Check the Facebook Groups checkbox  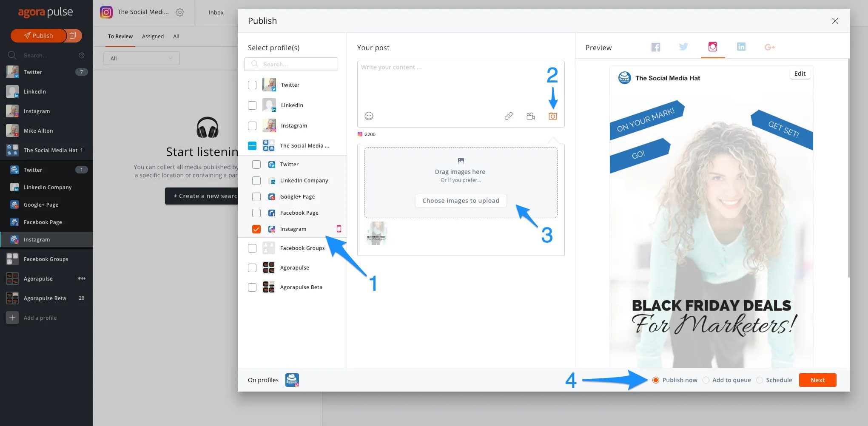[252, 248]
